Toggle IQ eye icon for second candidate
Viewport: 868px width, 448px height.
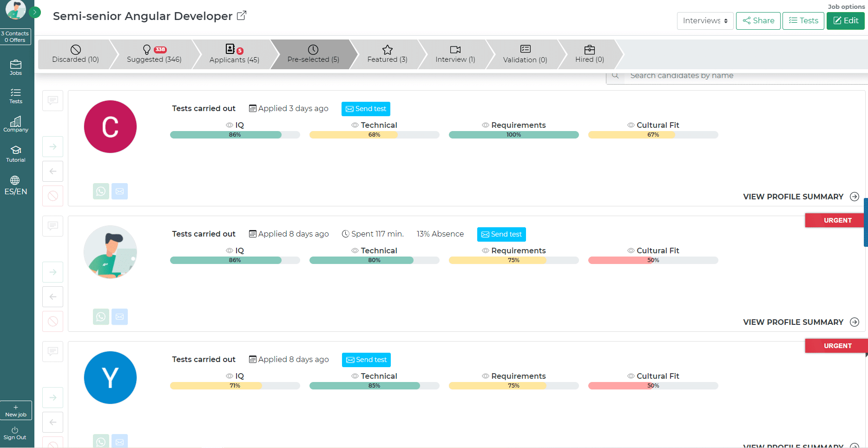coord(230,250)
